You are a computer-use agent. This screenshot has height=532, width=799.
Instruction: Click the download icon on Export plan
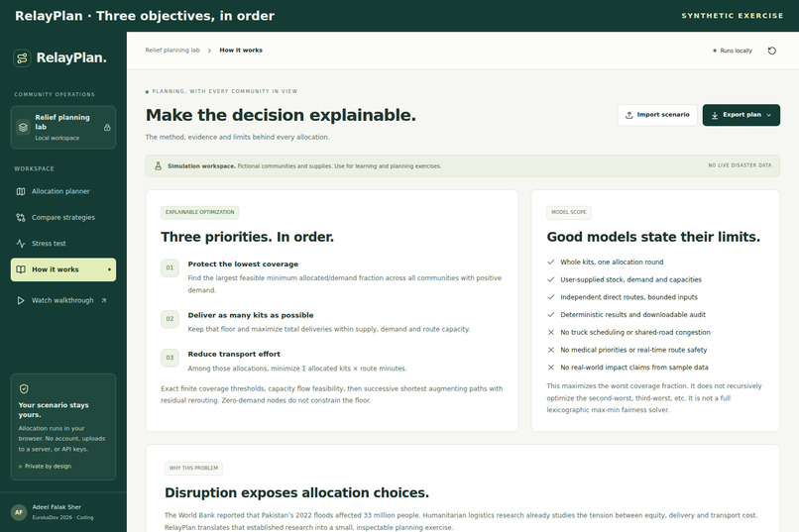coord(715,115)
